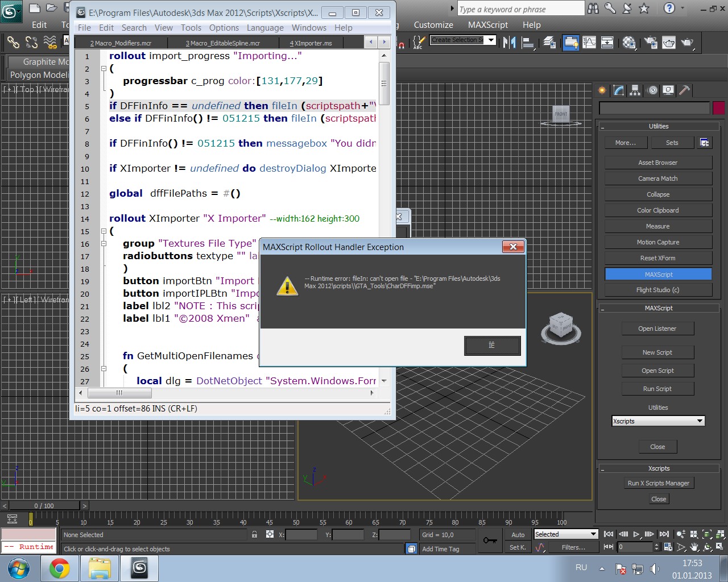
Task: Click the Open Listener button
Action: pyautogui.click(x=657, y=329)
